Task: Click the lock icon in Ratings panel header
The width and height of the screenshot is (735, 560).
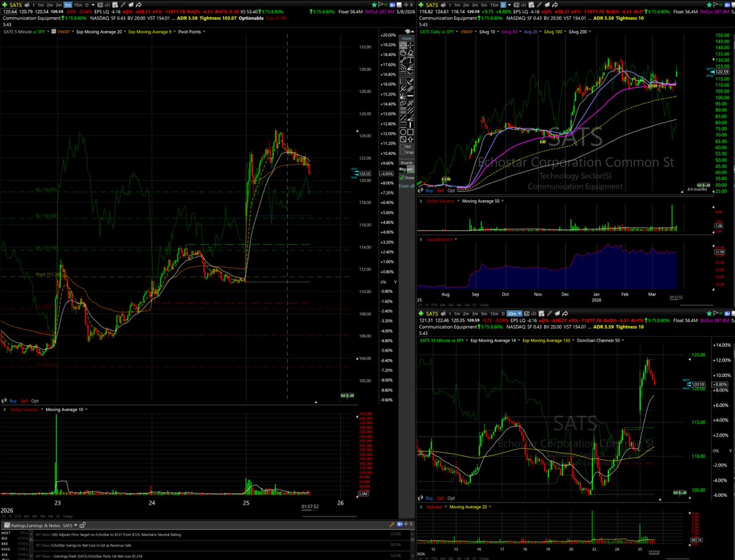Action: coord(83,525)
